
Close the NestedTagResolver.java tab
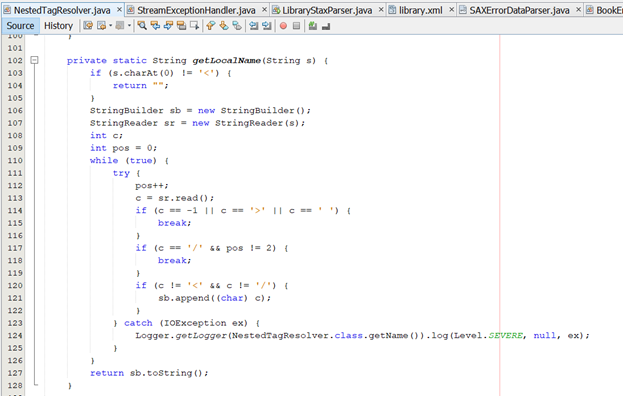coord(119,10)
